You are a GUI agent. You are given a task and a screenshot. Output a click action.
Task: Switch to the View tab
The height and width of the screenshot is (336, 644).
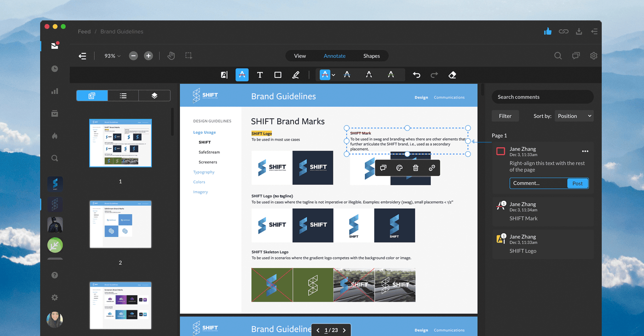coord(300,56)
